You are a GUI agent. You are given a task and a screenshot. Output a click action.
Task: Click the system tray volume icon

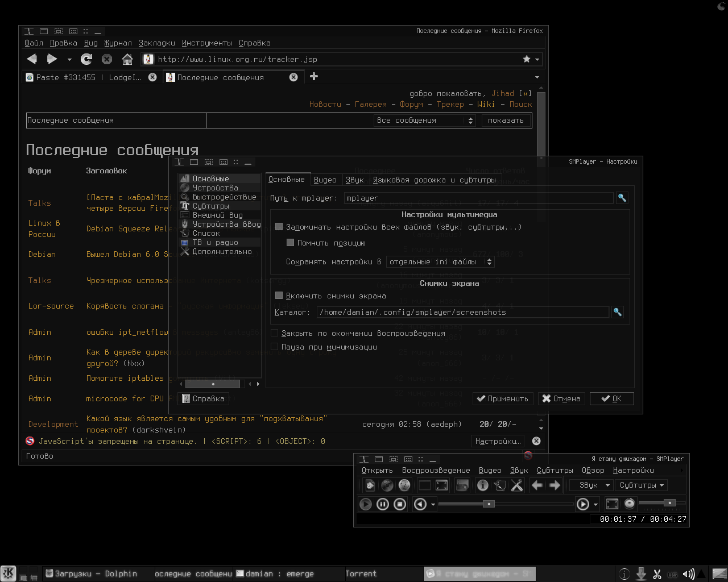pos(688,574)
